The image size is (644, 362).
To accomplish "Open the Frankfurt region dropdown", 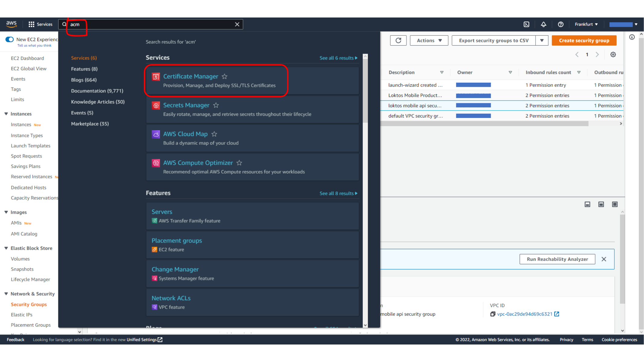I will [586, 24].
